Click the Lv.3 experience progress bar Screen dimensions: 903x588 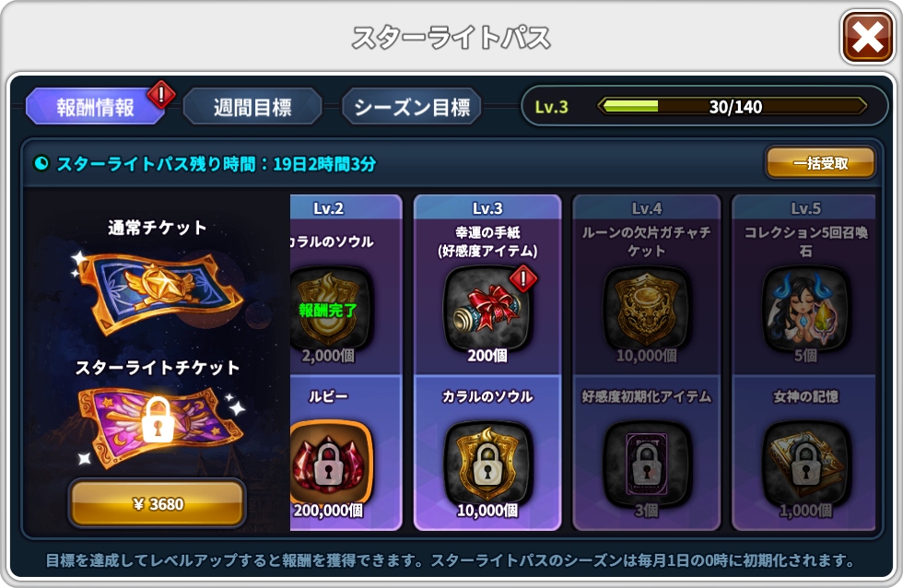point(732,107)
